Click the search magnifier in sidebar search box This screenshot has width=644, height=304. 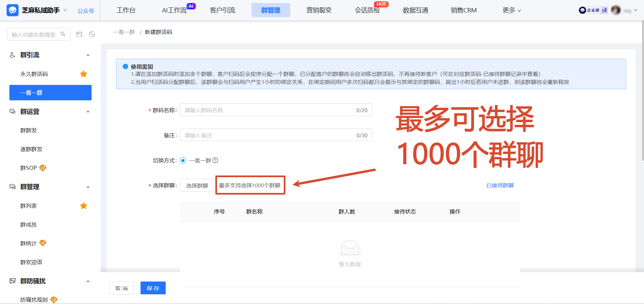point(63,34)
